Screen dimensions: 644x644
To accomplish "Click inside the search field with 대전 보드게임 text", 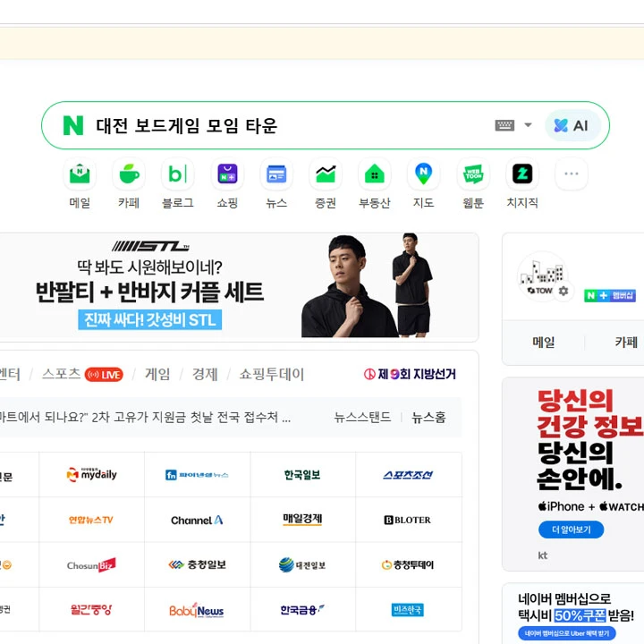I will pos(287,125).
